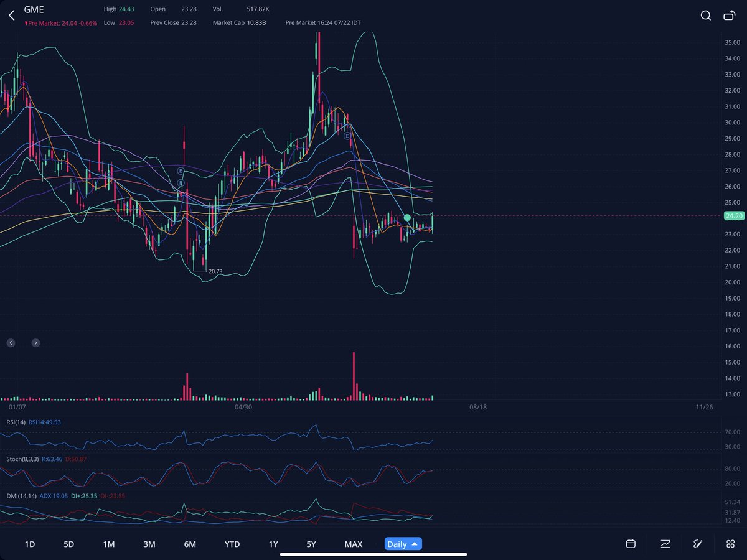Tap the Pre Market 24.04 -0.66% line

pyautogui.click(x=61, y=22)
